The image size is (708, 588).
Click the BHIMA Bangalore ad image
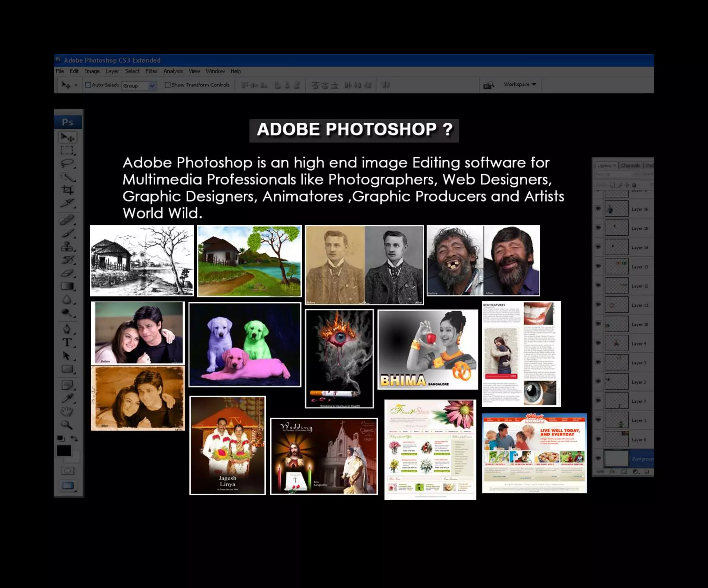pyautogui.click(x=428, y=349)
